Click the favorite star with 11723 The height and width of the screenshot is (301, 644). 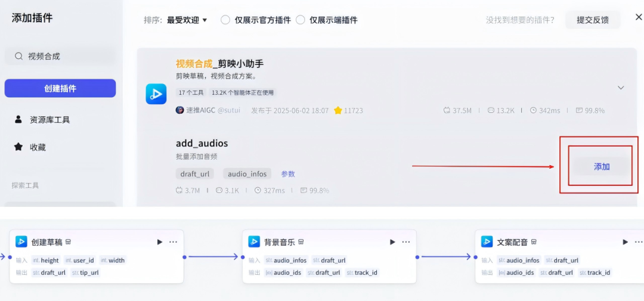tap(338, 110)
